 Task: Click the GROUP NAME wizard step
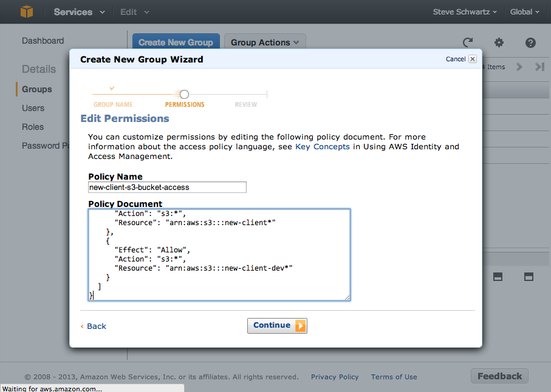(113, 104)
